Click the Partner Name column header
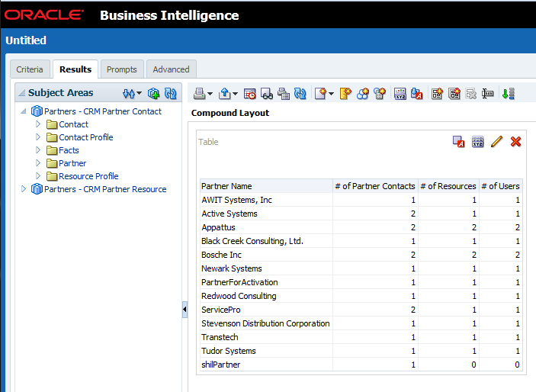 (226, 186)
